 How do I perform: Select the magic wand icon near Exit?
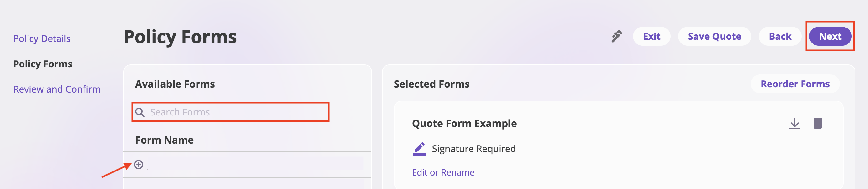(x=616, y=36)
